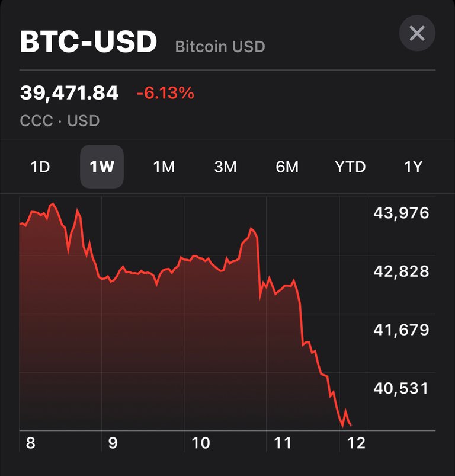Click the 42,828 price axis label

click(x=401, y=271)
